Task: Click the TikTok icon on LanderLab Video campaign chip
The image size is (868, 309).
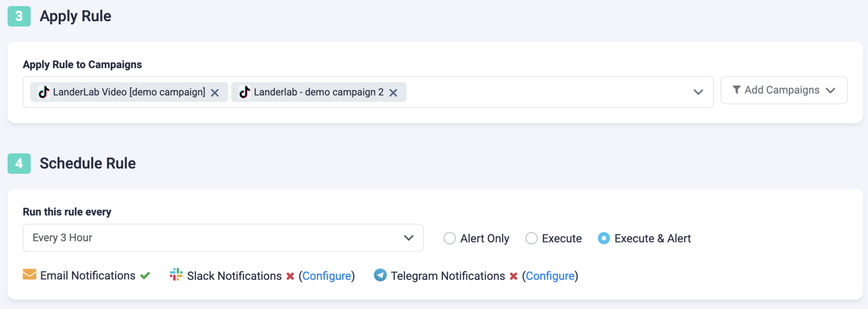Action: click(44, 92)
